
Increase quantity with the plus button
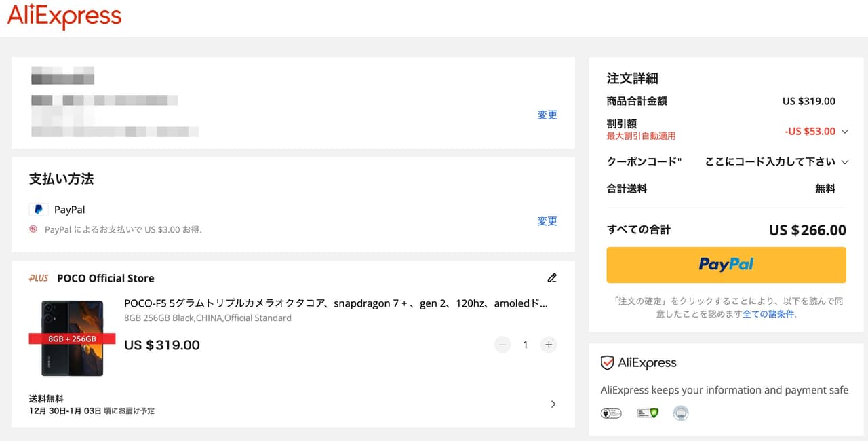click(x=549, y=345)
